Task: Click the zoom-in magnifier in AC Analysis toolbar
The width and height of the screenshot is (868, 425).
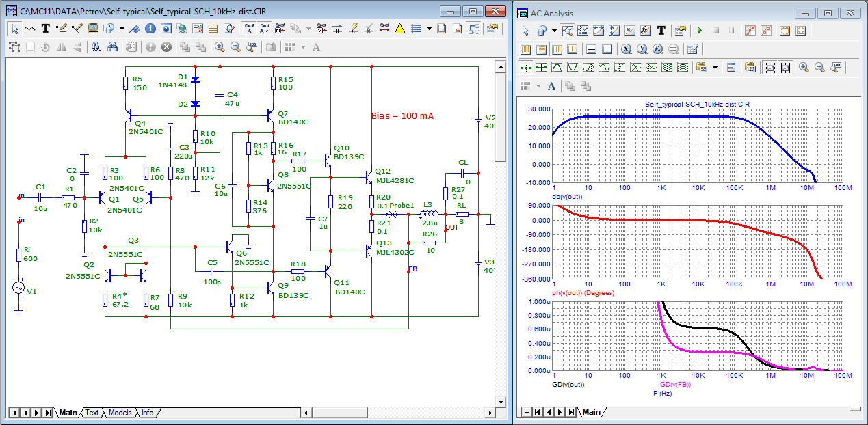Action: (804, 68)
